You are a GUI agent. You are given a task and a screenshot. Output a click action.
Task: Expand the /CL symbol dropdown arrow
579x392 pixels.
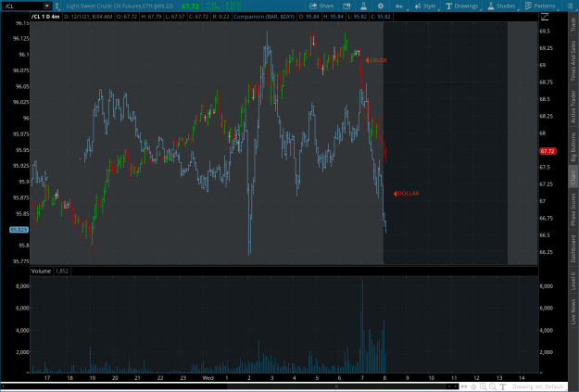47,6
